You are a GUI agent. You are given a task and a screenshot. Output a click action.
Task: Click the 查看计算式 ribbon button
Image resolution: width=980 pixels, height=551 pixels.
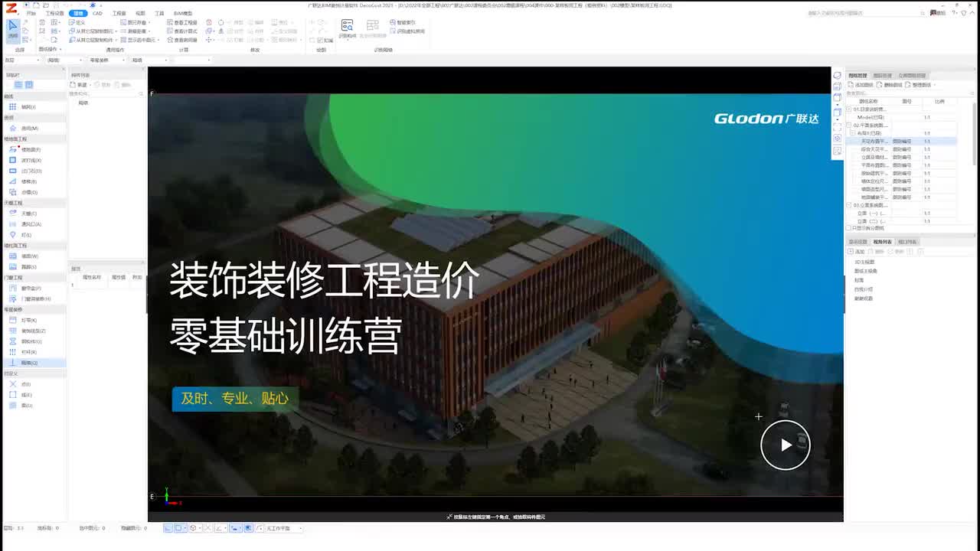[x=181, y=31]
